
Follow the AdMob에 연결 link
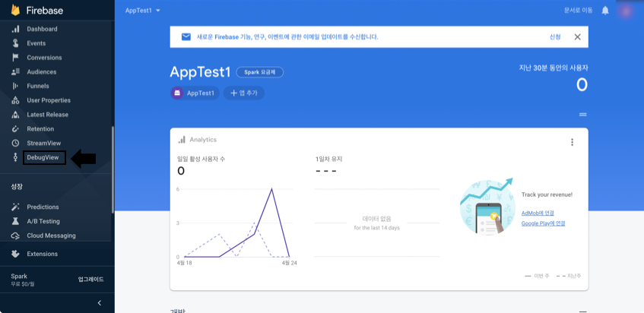pos(538,213)
